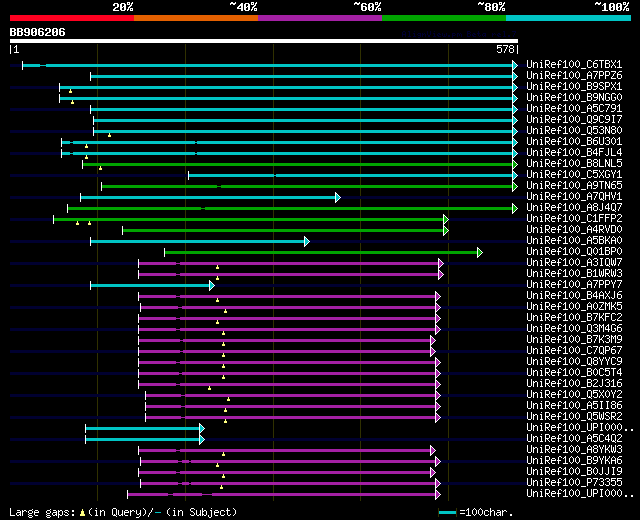Viewport: 640px width, 520px height.
Task: Select the UniRef100_B8LNL5 label
Action: click(x=574, y=164)
